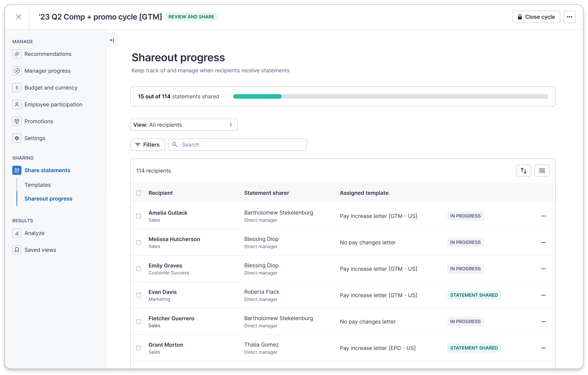Viewport: 588px width, 375px height.
Task: Click the Settings gear icon
Action: tap(17, 138)
